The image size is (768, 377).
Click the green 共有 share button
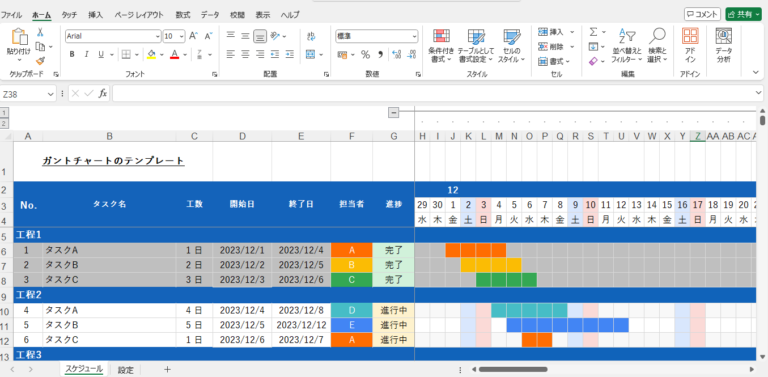744,14
